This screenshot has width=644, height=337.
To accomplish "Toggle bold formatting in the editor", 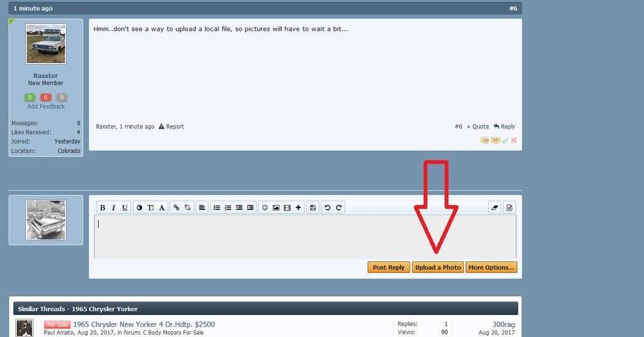I will (103, 207).
